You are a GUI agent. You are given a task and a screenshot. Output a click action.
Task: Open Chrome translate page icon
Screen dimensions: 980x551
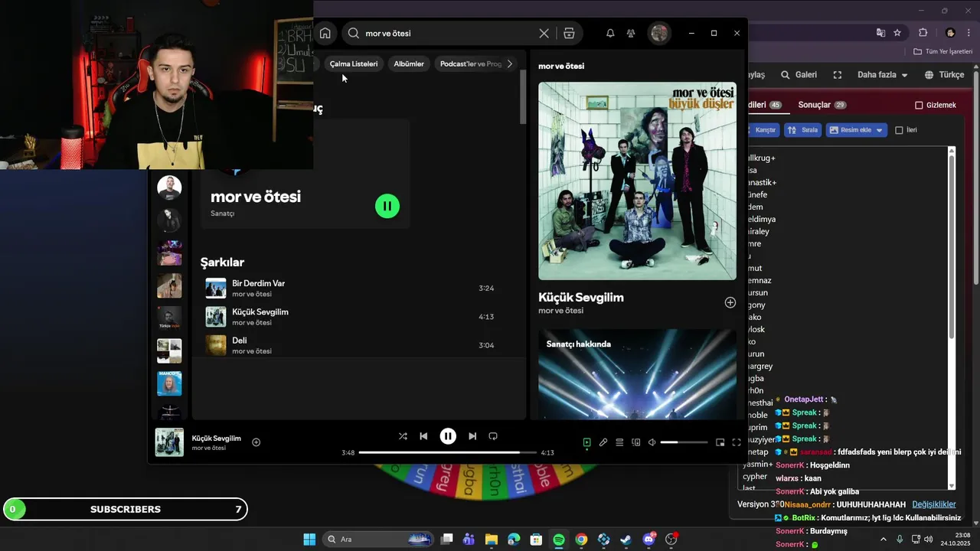(x=880, y=33)
